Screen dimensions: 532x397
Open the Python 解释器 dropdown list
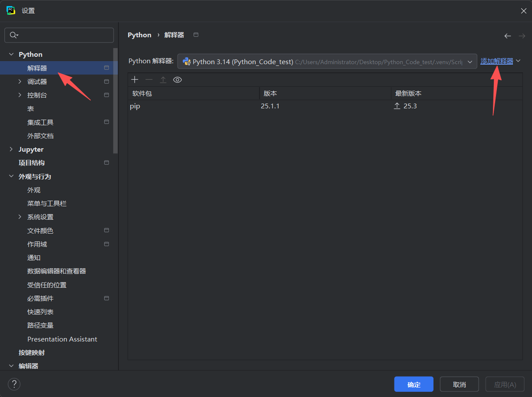(470, 62)
